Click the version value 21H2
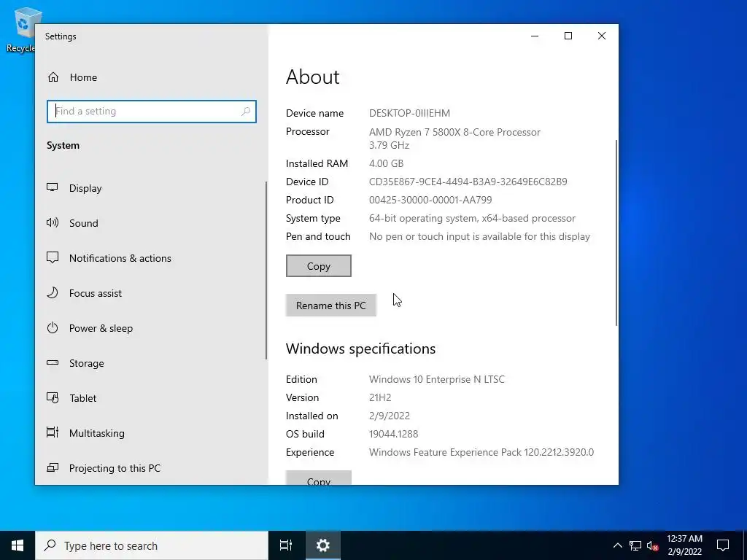This screenshot has width=747, height=560. (380, 397)
